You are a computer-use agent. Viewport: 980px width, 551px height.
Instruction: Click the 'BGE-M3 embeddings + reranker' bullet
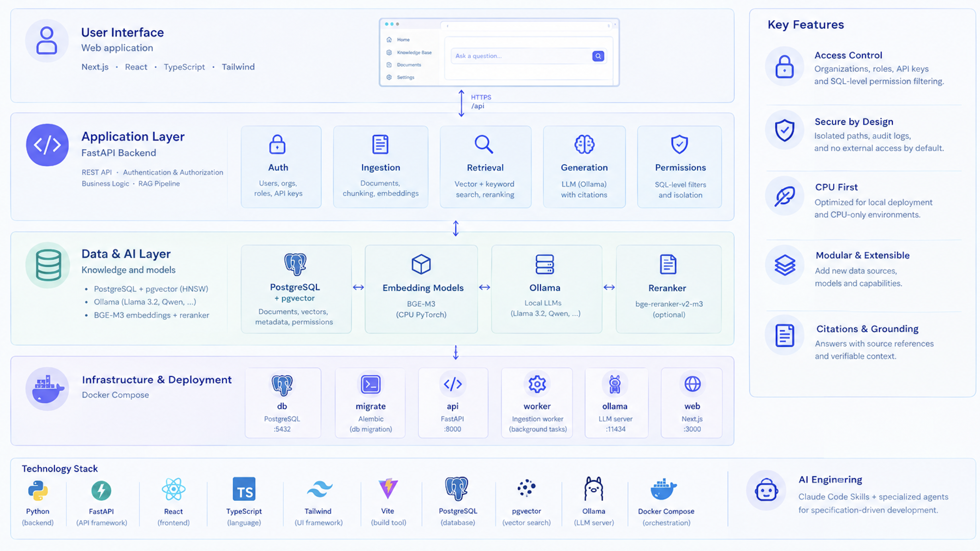point(151,315)
